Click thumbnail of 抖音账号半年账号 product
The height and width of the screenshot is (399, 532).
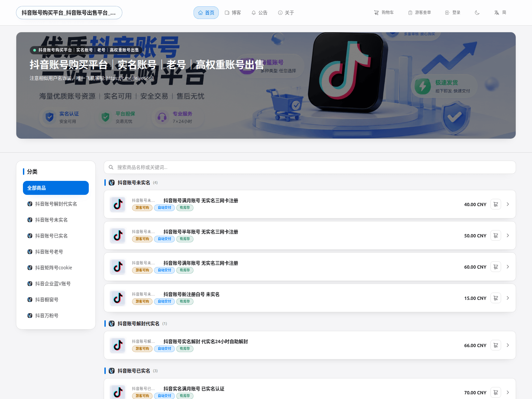tap(118, 235)
